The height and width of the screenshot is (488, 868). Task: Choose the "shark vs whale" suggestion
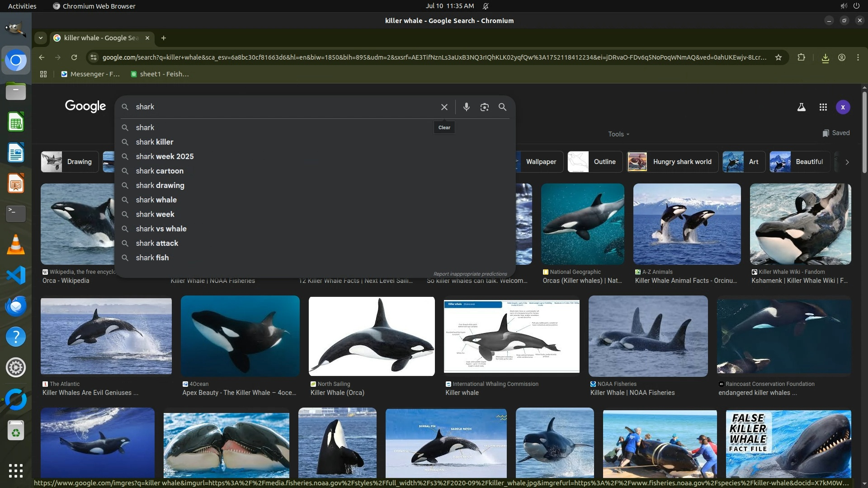[161, 229]
